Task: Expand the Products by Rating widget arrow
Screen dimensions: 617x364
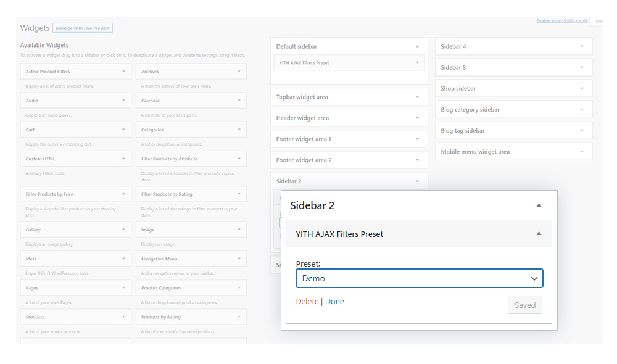Action: (239, 316)
